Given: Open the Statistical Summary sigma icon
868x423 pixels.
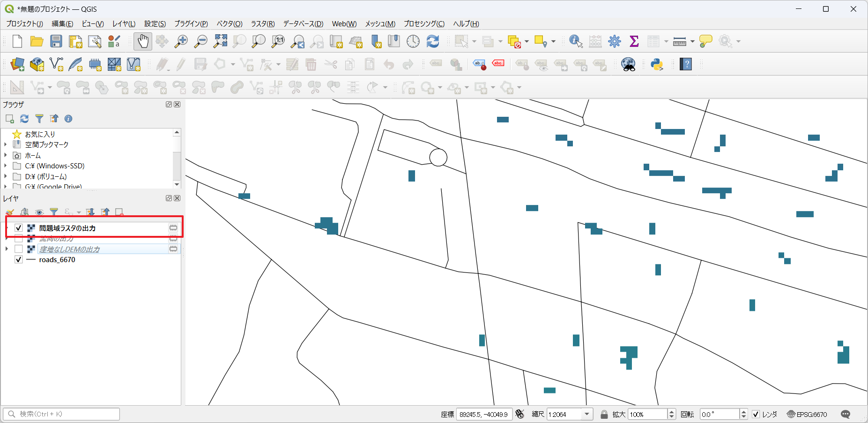Looking at the screenshot, I should pyautogui.click(x=634, y=41).
